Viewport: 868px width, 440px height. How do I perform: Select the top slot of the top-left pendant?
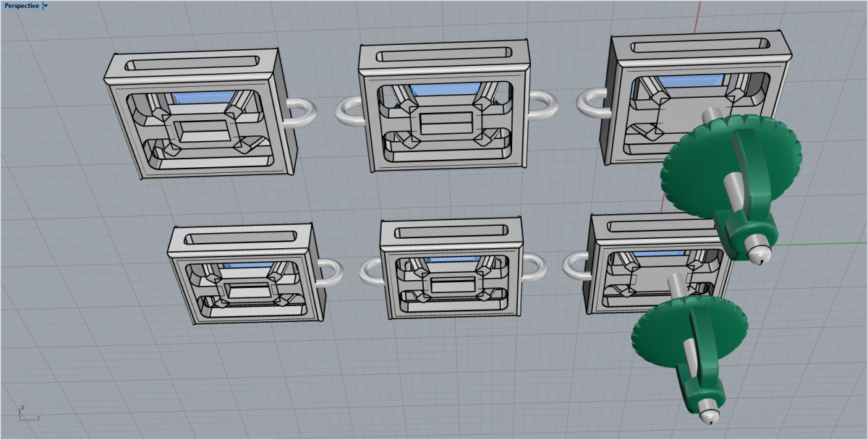[x=192, y=63]
